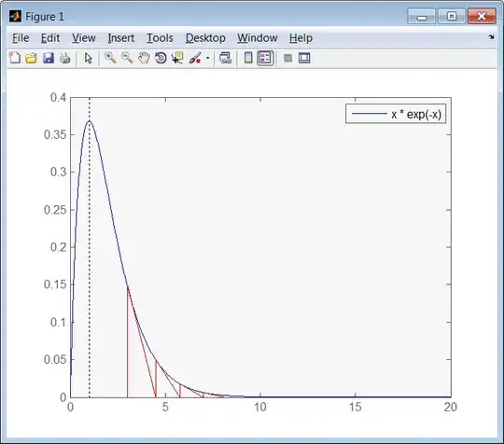Screen dimensions: 504x444
Task: Click the red vertical line at x=3
Action: coord(128,341)
